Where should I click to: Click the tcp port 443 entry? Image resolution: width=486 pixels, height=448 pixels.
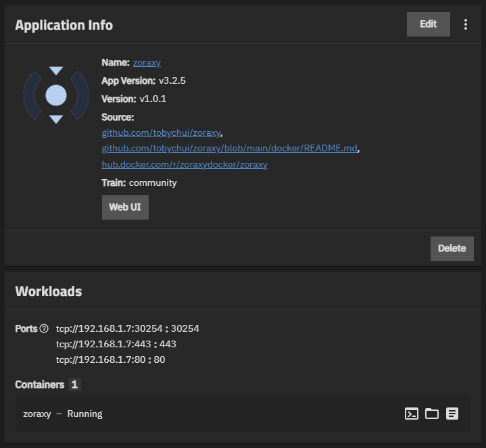(116, 344)
